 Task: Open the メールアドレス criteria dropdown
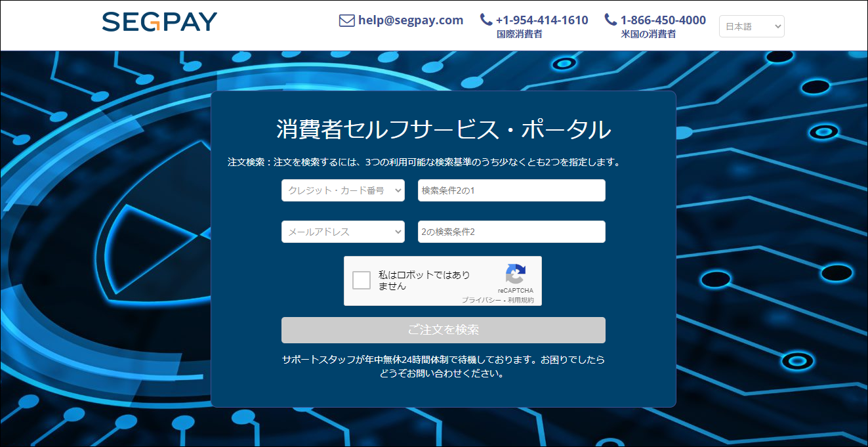[343, 232]
